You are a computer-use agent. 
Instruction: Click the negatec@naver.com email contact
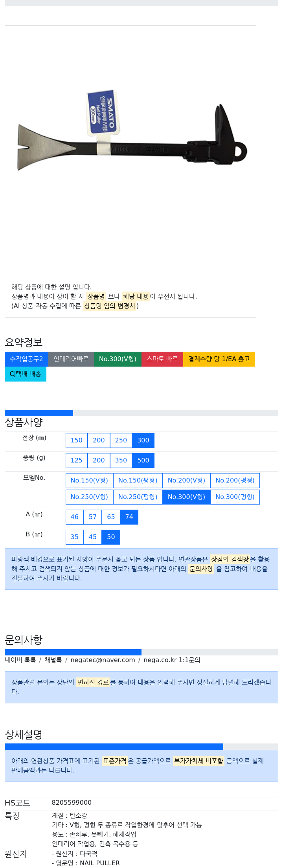[x=103, y=660]
